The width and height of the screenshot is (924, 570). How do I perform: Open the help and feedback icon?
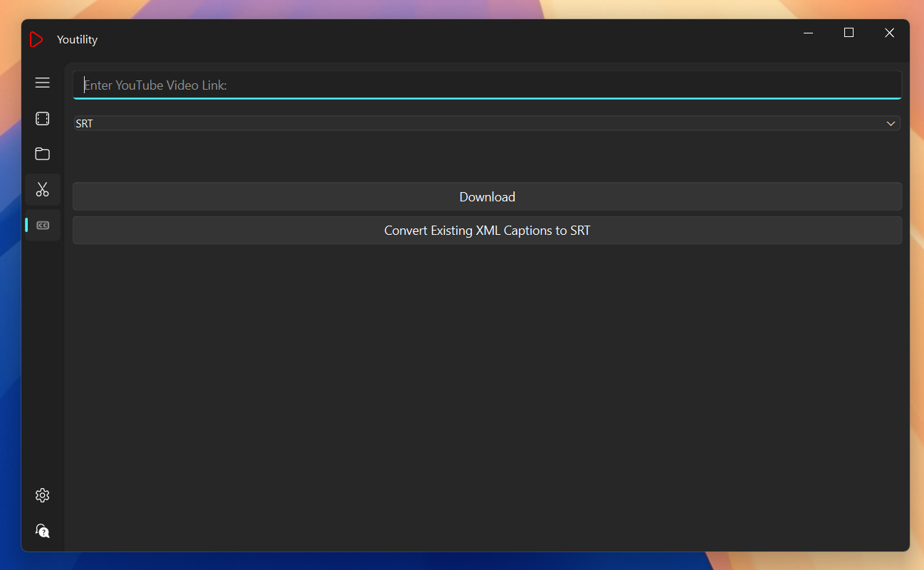tap(43, 531)
